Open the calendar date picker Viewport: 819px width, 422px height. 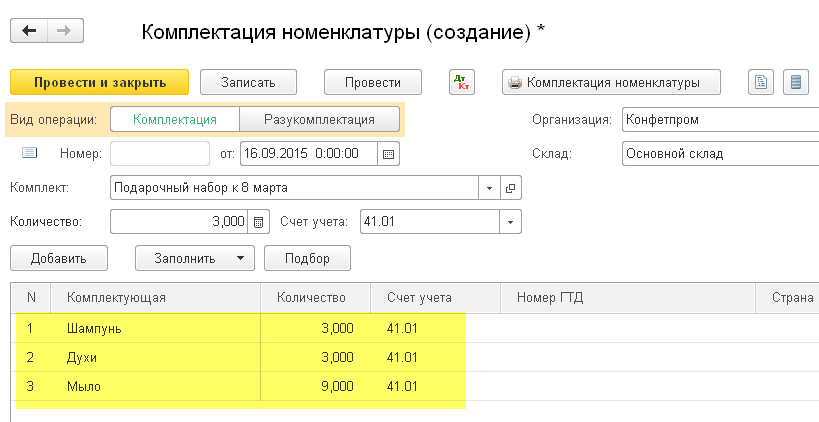tap(389, 154)
